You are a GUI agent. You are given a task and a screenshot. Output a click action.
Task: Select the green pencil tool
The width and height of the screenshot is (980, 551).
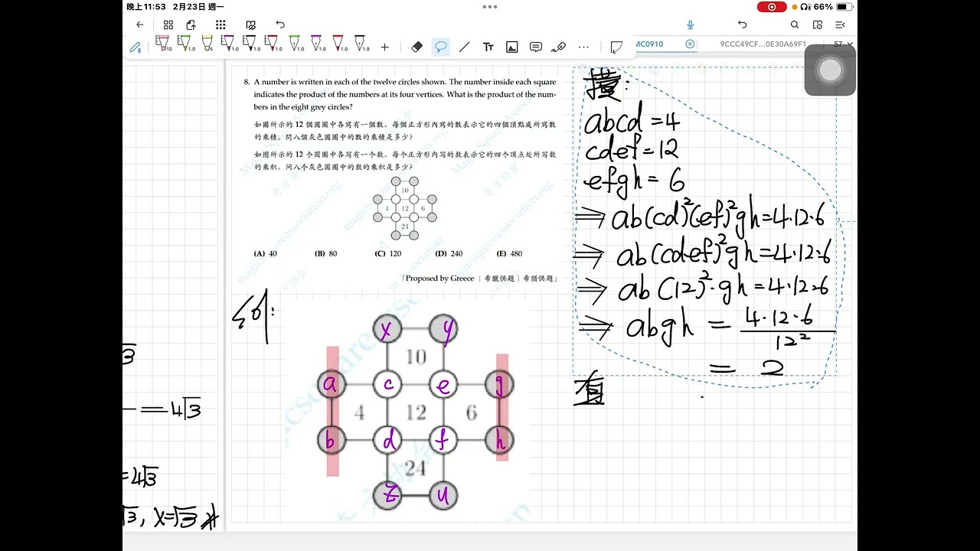296,44
